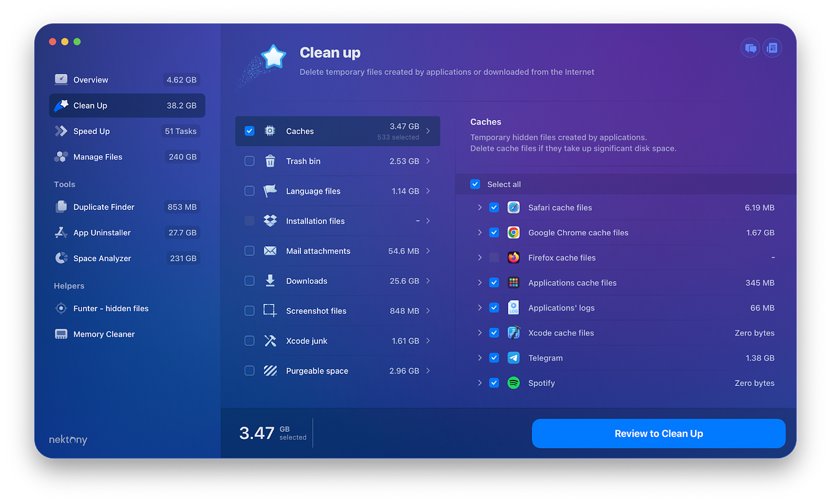Check the Mail attachments checkbox
The height and width of the screenshot is (504, 831).
click(x=249, y=251)
